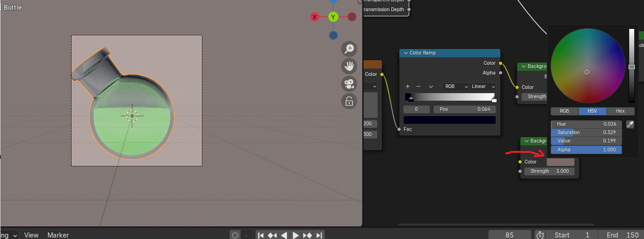644x239 pixels.
Task: Switch color picker to Hex tab
Action: [x=620, y=111]
